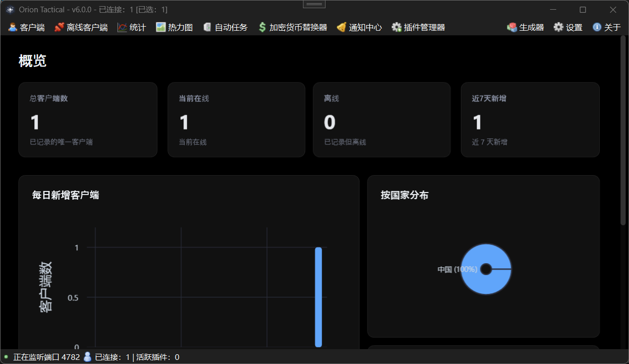Click the 加密货币替换器 dollar icon
The image size is (629, 364).
coord(262,27)
